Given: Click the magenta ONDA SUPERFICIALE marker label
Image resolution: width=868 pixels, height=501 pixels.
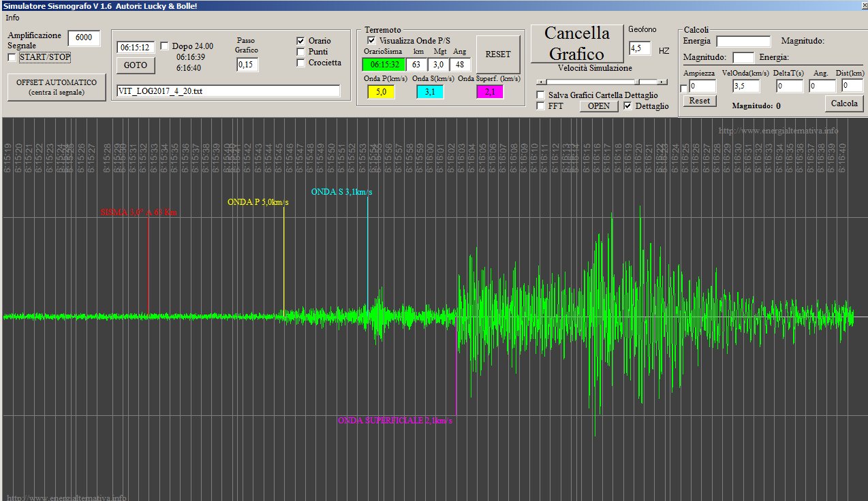Looking at the screenshot, I should [x=395, y=421].
